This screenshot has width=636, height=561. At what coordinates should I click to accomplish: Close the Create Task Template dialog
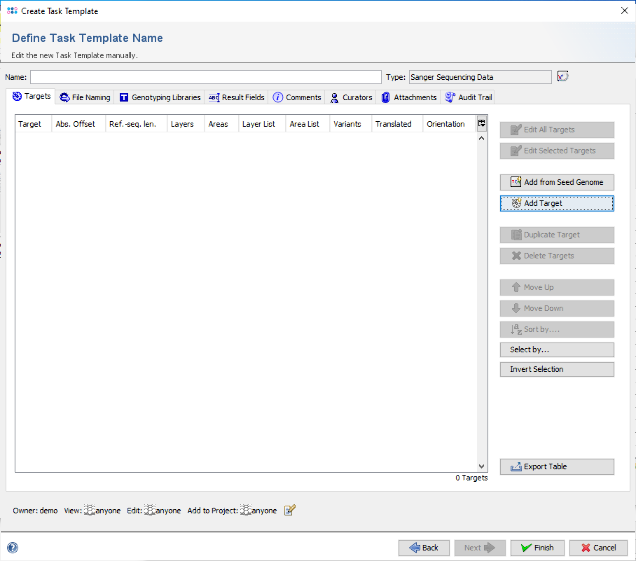click(624, 11)
